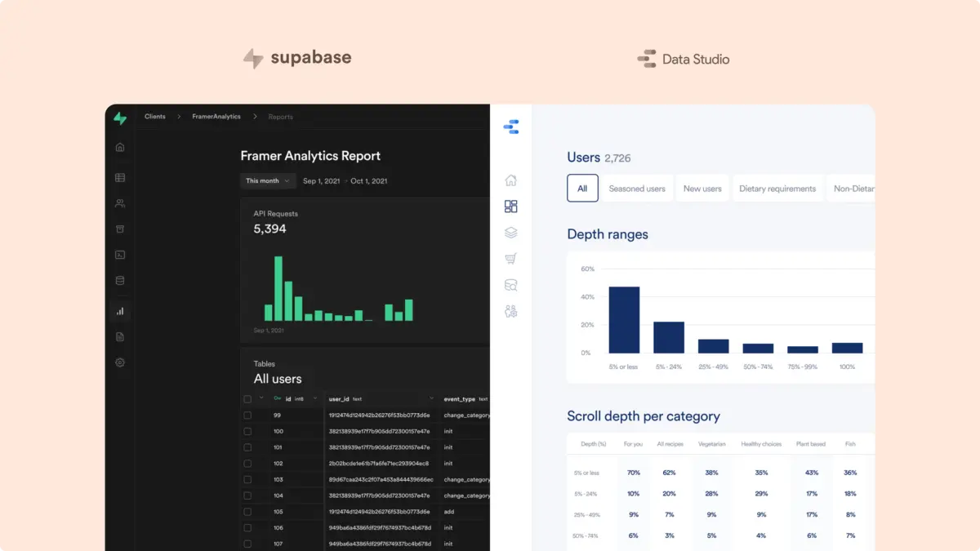Click the Sep 1, 2021 start date
The height and width of the screenshot is (551, 980).
pos(321,181)
